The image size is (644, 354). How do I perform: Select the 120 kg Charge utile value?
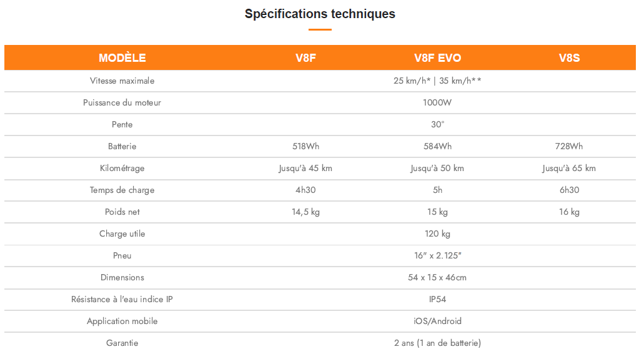[437, 234]
